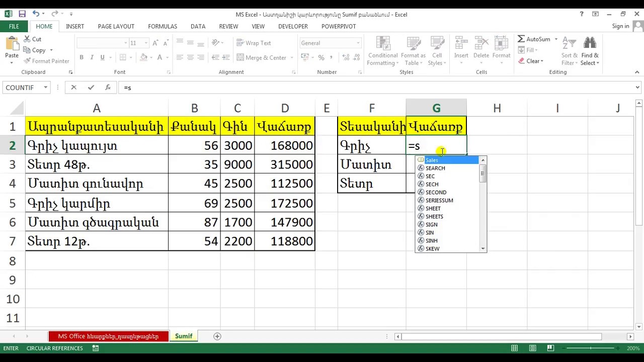Click the Paste clipboard icon

pyautogui.click(x=12, y=44)
